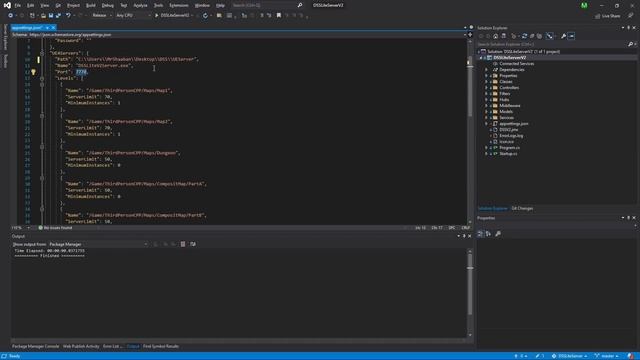Open the Extensions menu
The height and width of the screenshot is (360, 640).
(x=179, y=5)
